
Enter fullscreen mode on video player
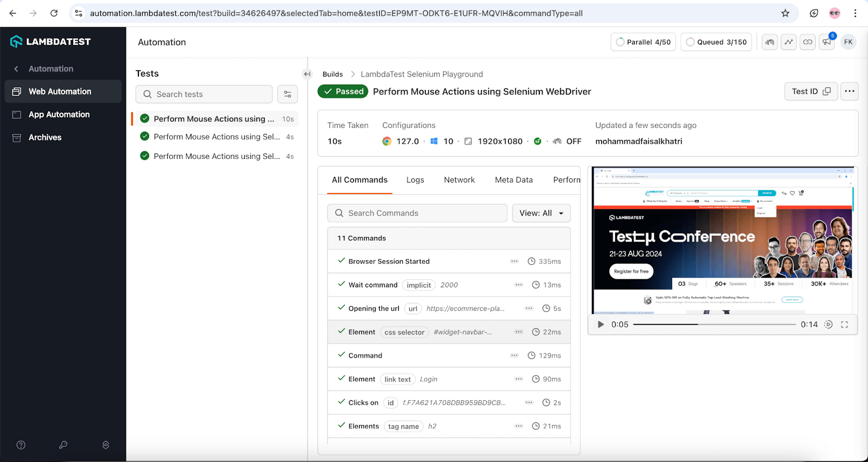tap(844, 325)
